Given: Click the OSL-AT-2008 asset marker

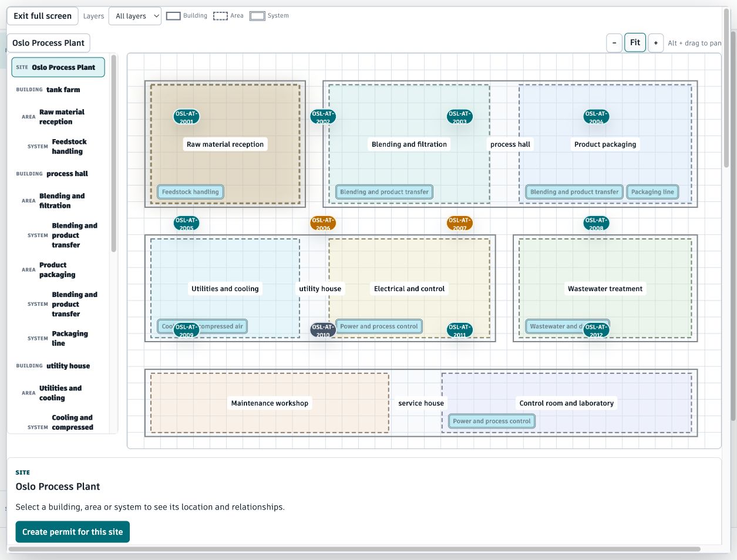Looking at the screenshot, I should [596, 223].
